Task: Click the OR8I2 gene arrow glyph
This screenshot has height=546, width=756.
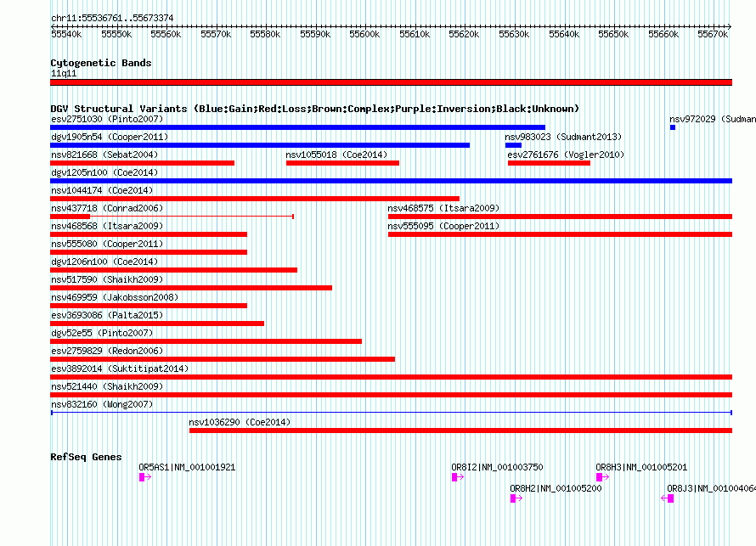Action: point(458,477)
